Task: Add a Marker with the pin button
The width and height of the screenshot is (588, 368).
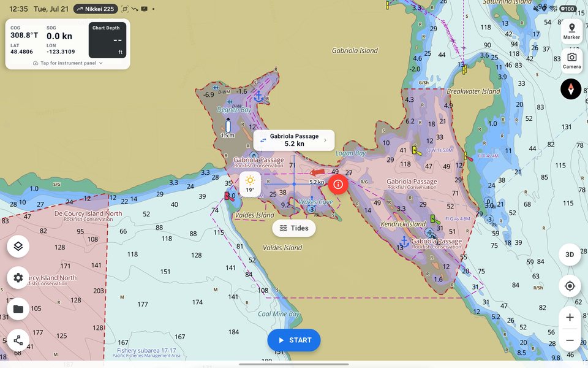Action: tap(571, 31)
